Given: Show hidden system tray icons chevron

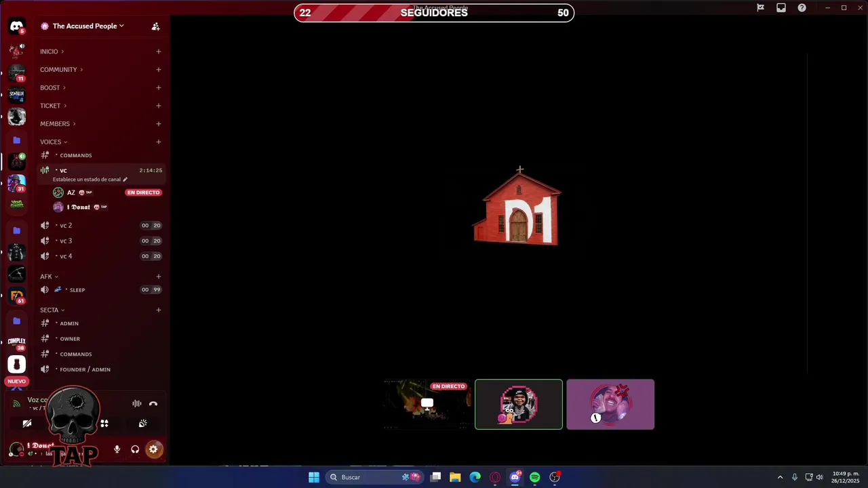Looking at the screenshot, I should (780, 477).
